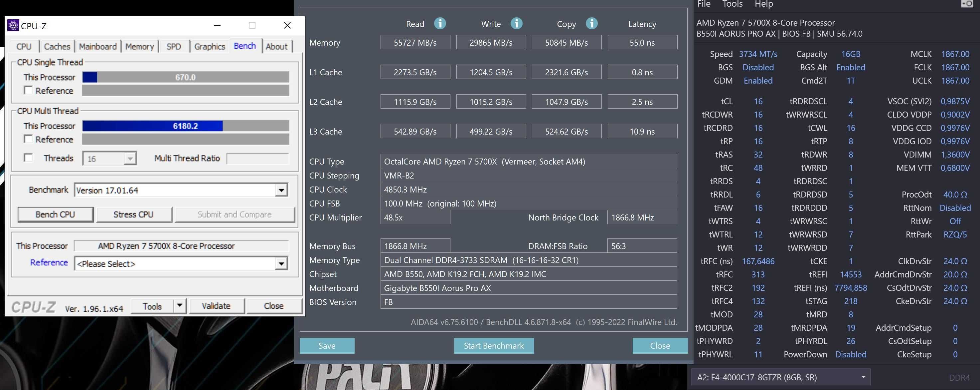Click the Speed 3734 MT/s value
This screenshot has height=390, width=980.
point(758,54)
